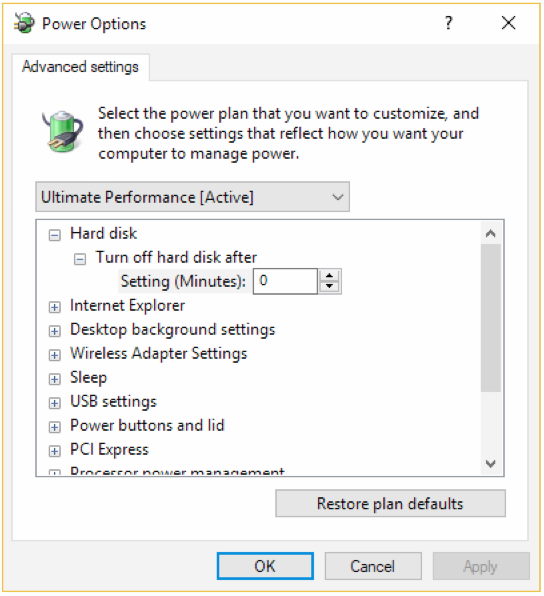The image size is (544, 596).
Task: Open the Ultimate Performance power plan dropdown
Action: (x=192, y=197)
